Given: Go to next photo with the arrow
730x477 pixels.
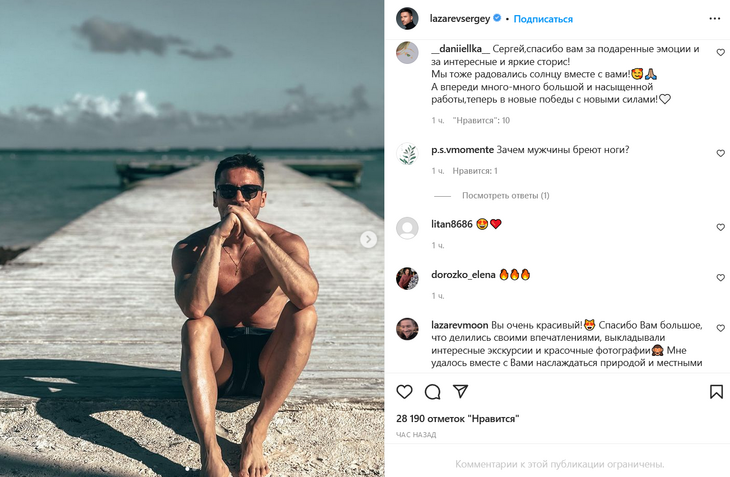Looking at the screenshot, I should (x=368, y=239).
